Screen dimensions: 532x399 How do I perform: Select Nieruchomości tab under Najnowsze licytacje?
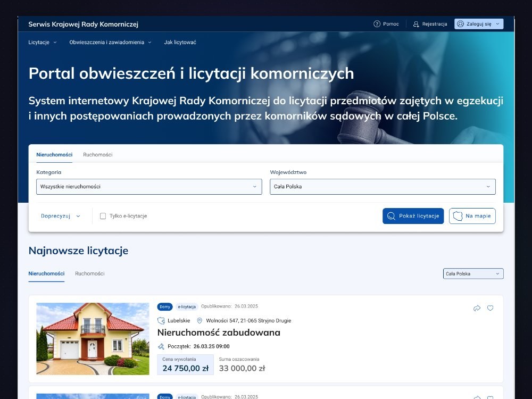[x=46, y=273]
